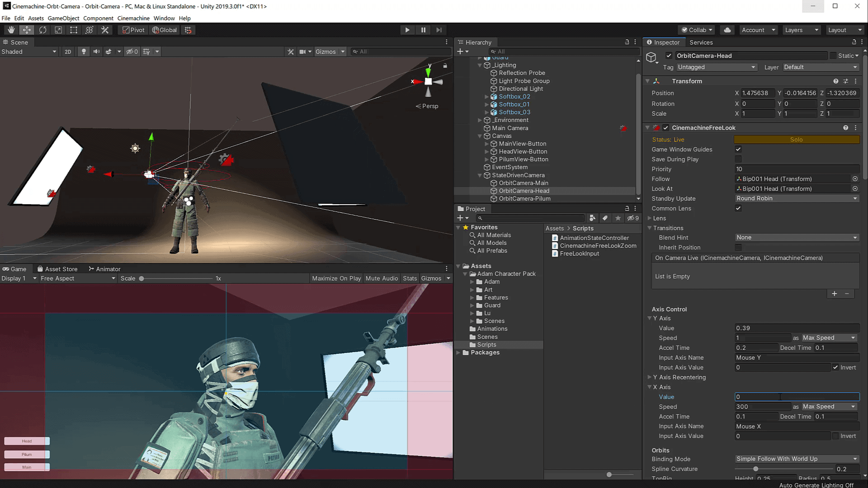868x488 pixels.
Task: Select the Rect transform tool
Action: pos(73,30)
